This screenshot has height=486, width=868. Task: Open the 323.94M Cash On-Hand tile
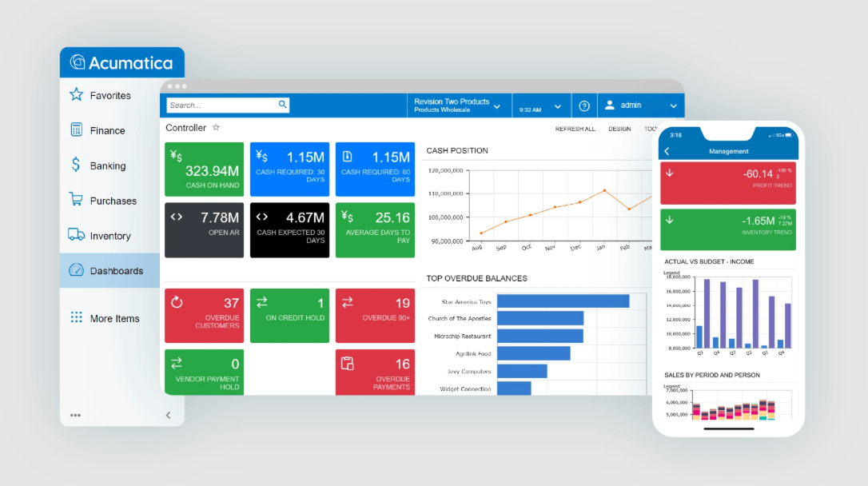(x=205, y=169)
